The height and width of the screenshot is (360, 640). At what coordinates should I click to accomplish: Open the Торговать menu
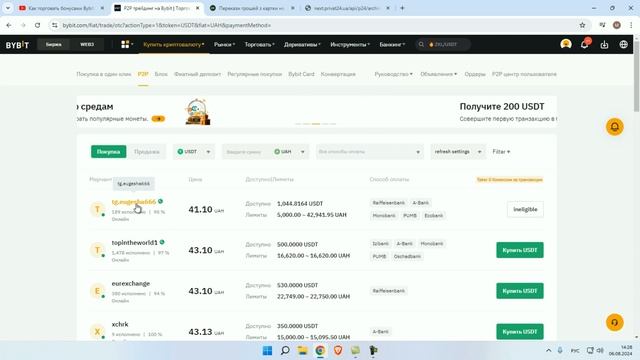tap(259, 44)
